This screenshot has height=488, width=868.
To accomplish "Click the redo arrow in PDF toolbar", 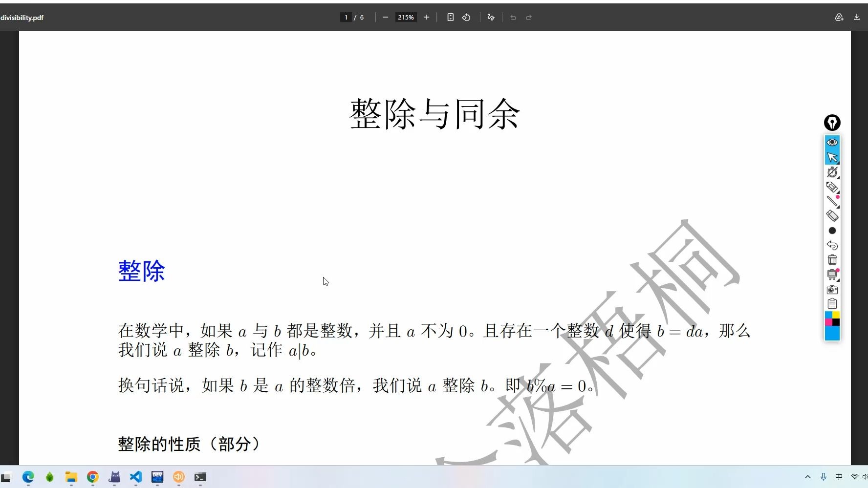I will point(529,18).
